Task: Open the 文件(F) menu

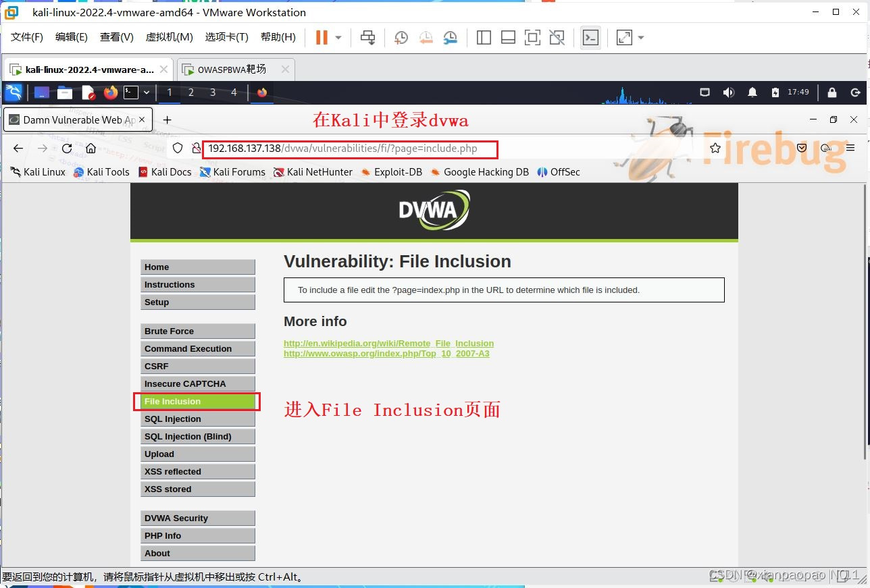Action: coord(27,37)
